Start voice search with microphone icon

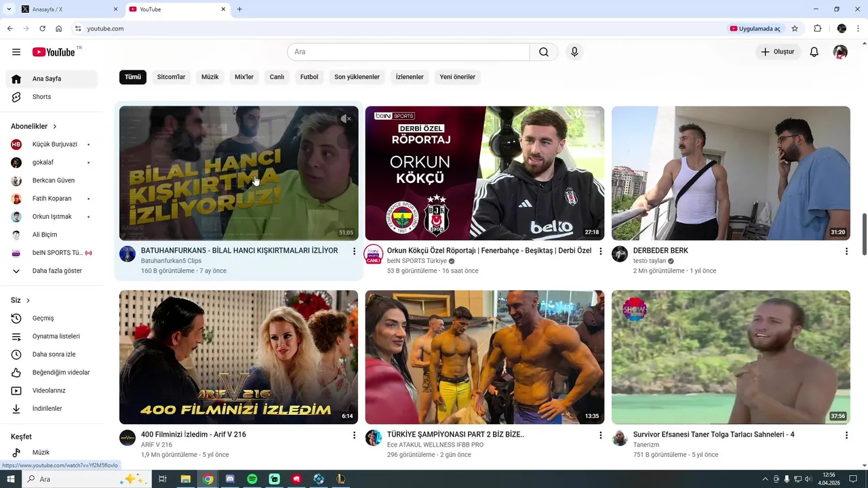click(574, 52)
